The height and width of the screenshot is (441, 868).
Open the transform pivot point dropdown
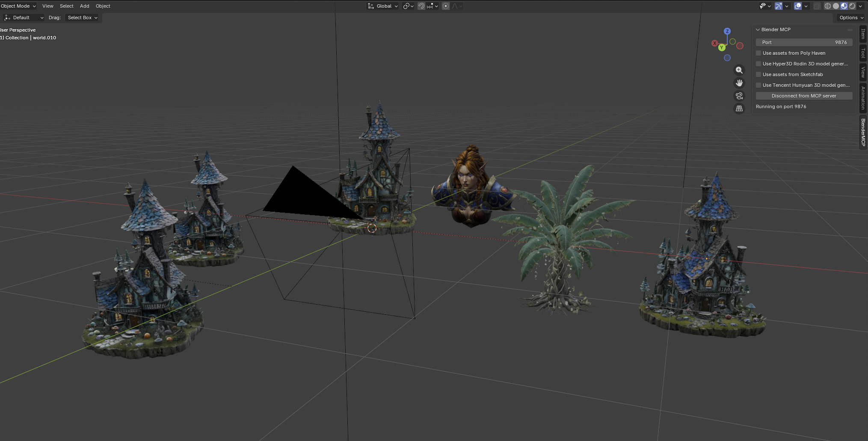click(x=408, y=6)
